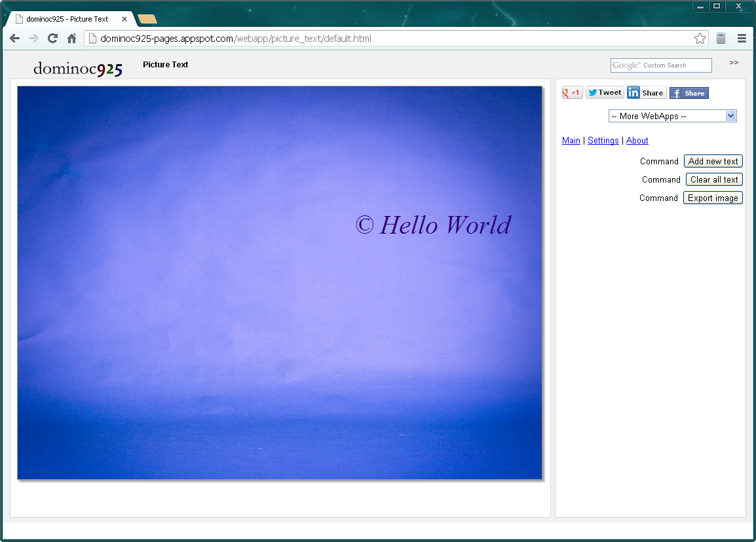
Task: Click the browser forward arrow
Action: pos(33,39)
